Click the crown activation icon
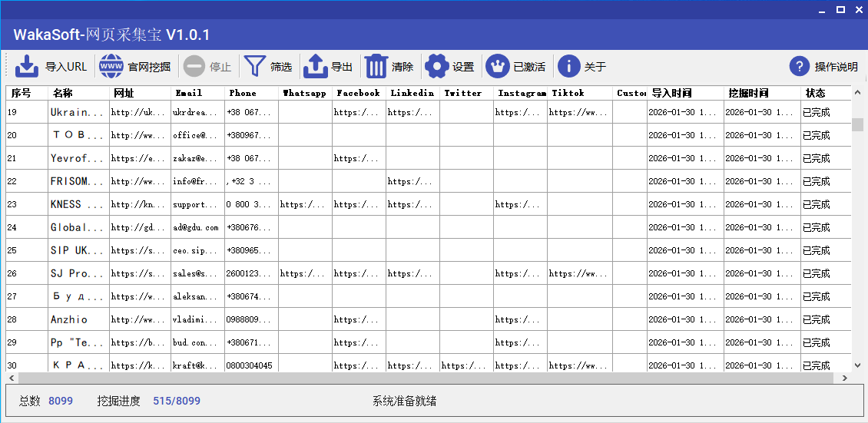The width and height of the screenshot is (868, 423). (x=497, y=67)
